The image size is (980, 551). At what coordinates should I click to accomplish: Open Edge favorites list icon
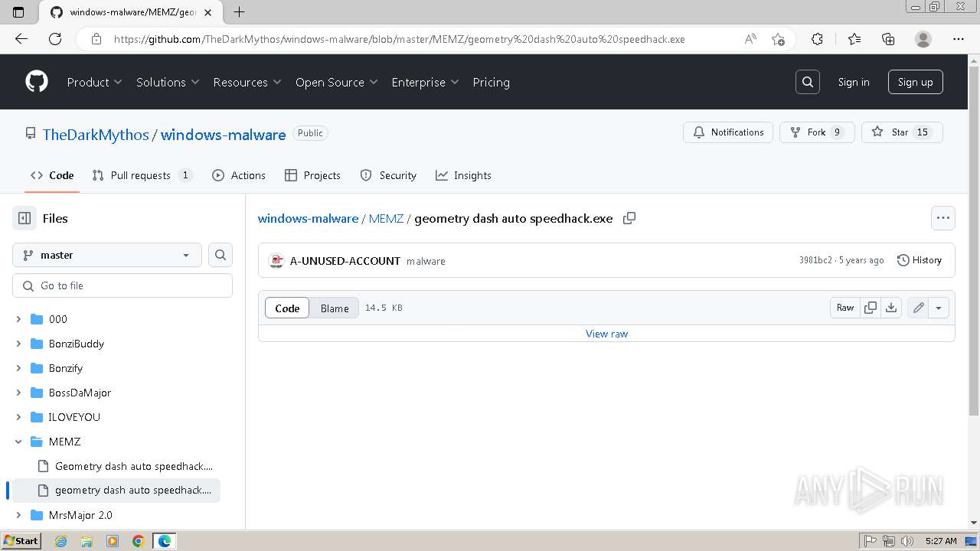click(x=854, y=39)
